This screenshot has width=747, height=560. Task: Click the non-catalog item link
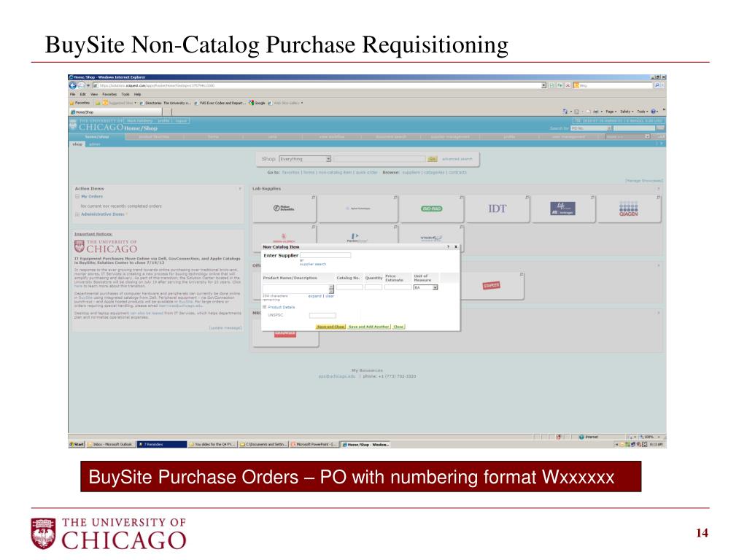[x=336, y=172]
